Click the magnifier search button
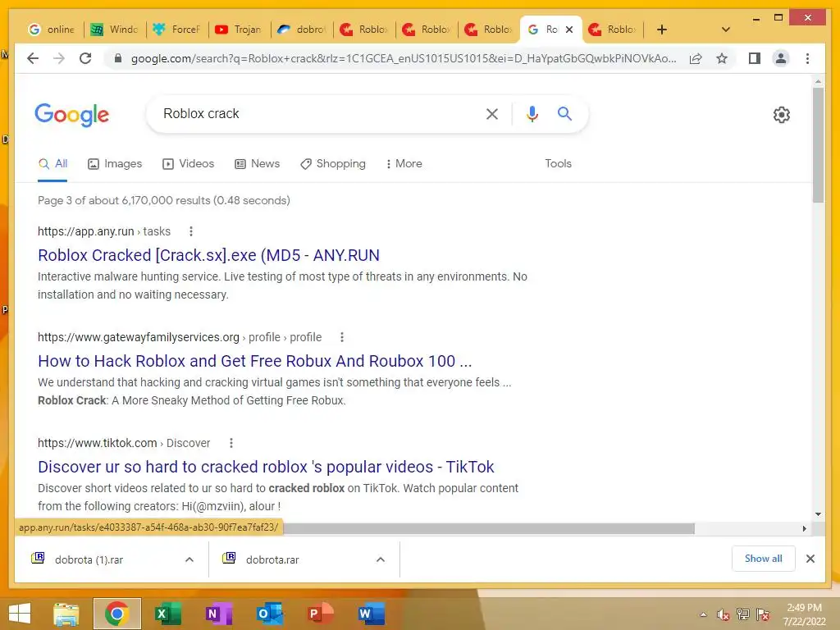 (x=564, y=113)
